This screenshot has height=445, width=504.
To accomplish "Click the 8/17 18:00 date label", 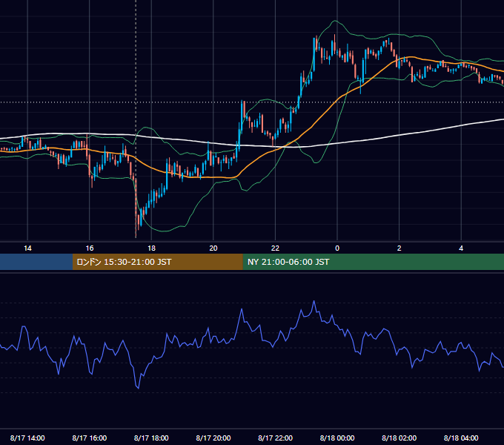I will tap(151, 438).
